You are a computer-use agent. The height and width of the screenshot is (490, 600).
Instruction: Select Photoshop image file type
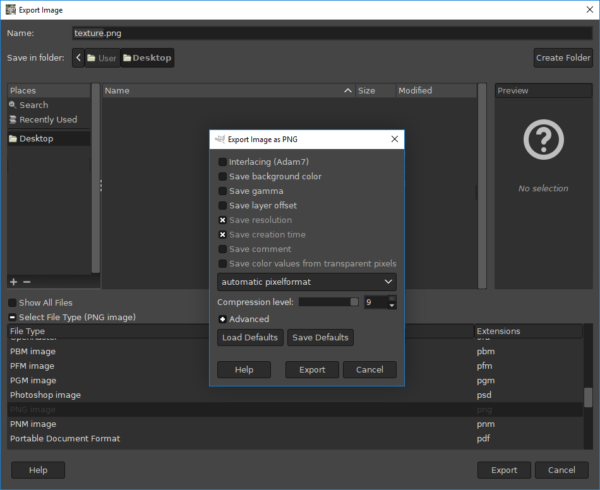pyautogui.click(x=295, y=395)
